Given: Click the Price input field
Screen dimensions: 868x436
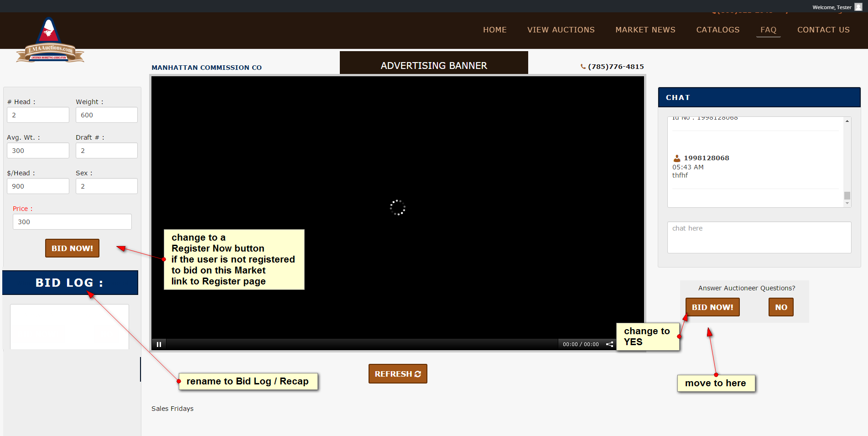Looking at the screenshot, I should click(72, 222).
